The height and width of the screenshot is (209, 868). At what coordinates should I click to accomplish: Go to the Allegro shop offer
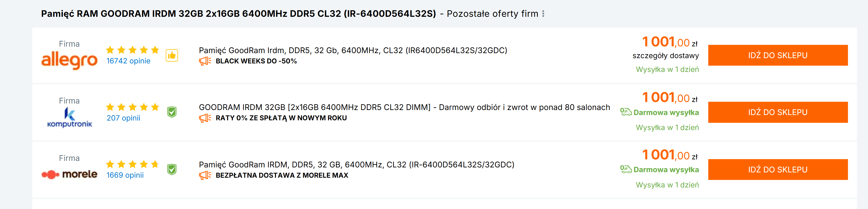click(778, 55)
